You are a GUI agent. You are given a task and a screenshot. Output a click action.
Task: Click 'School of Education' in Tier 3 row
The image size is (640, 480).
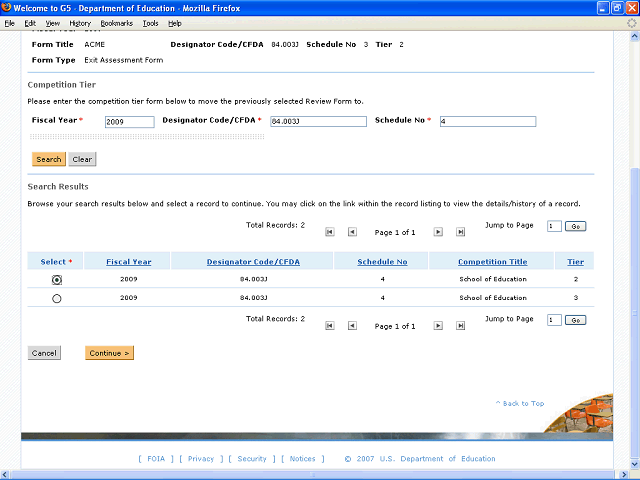pyautogui.click(x=493, y=298)
